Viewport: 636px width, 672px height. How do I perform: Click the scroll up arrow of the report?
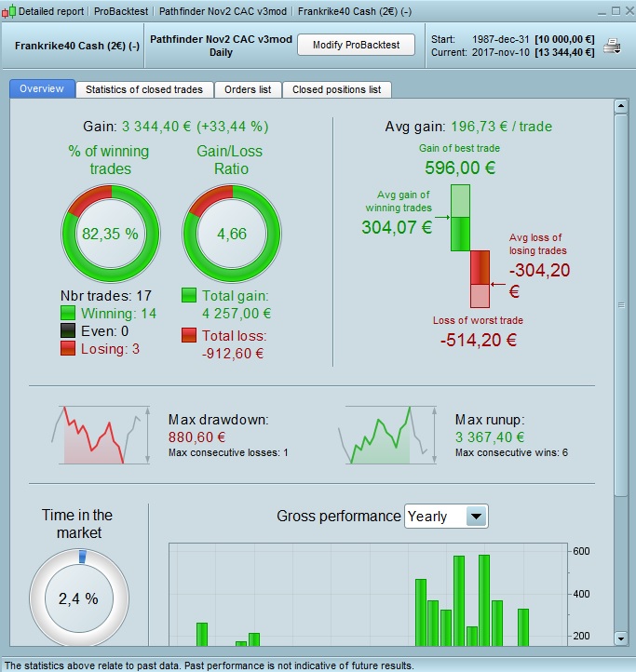pos(621,106)
